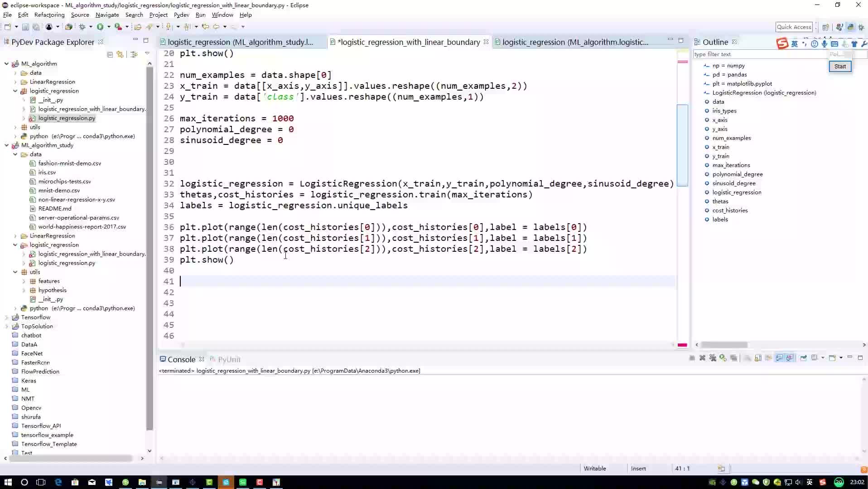Toggle Scroll Lock in Console toolbar
Screen dimensions: 868x489
758,358
